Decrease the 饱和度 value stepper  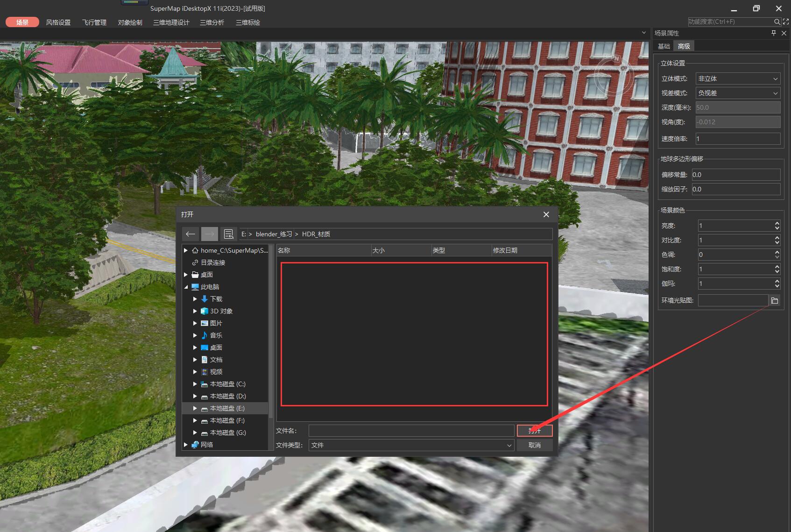pyautogui.click(x=777, y=272)
